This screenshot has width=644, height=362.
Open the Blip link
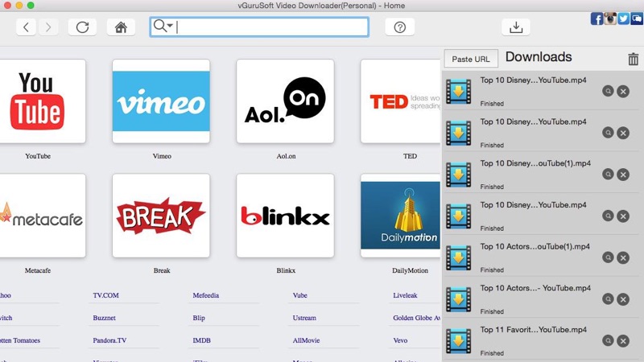(199, 318)
